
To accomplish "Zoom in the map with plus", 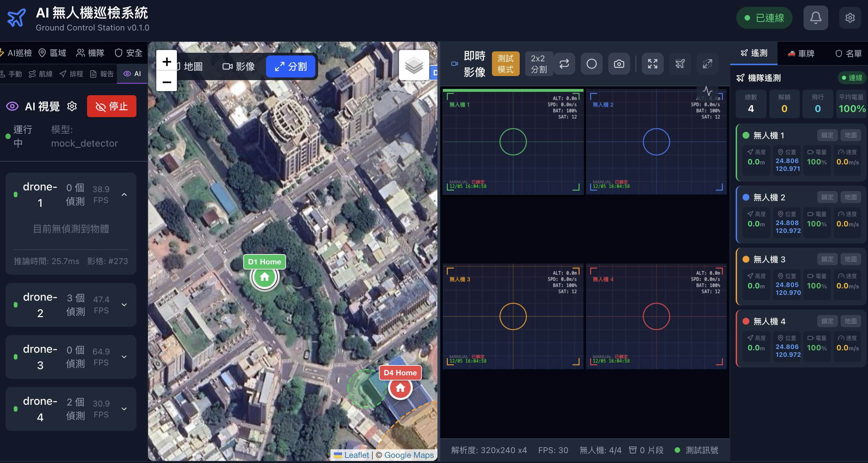I will click(x=167, y=62).
